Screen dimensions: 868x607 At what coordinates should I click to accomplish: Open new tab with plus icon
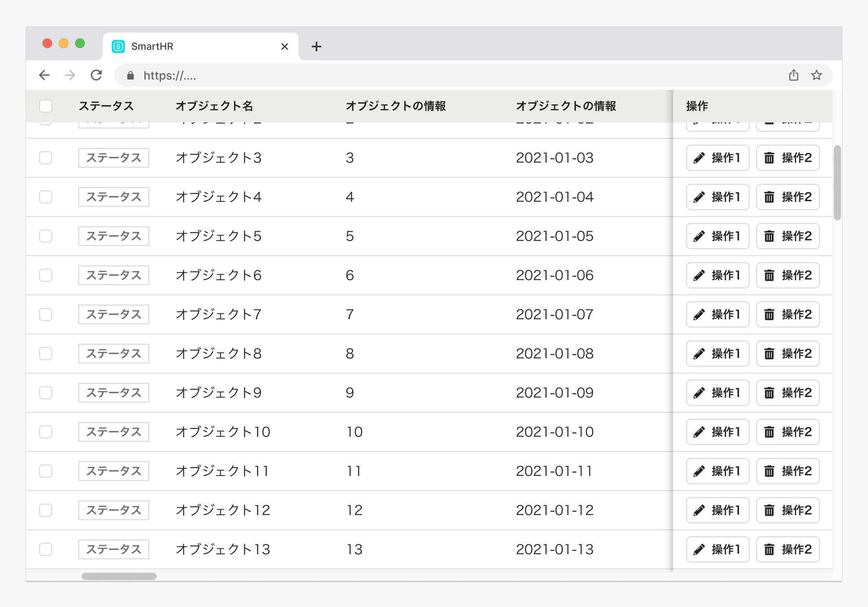click(316, 47)
